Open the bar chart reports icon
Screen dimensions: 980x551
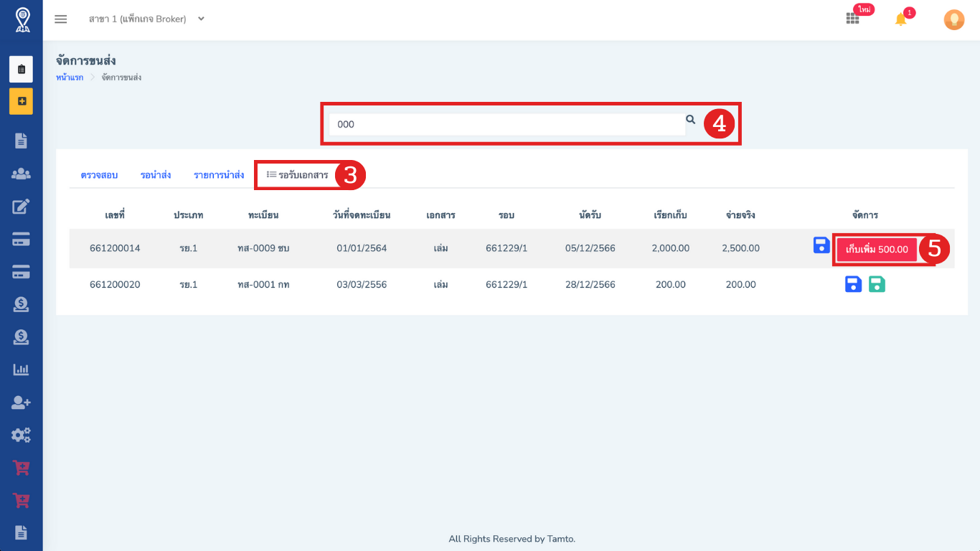pyautogui.click(x=21, y=369)
